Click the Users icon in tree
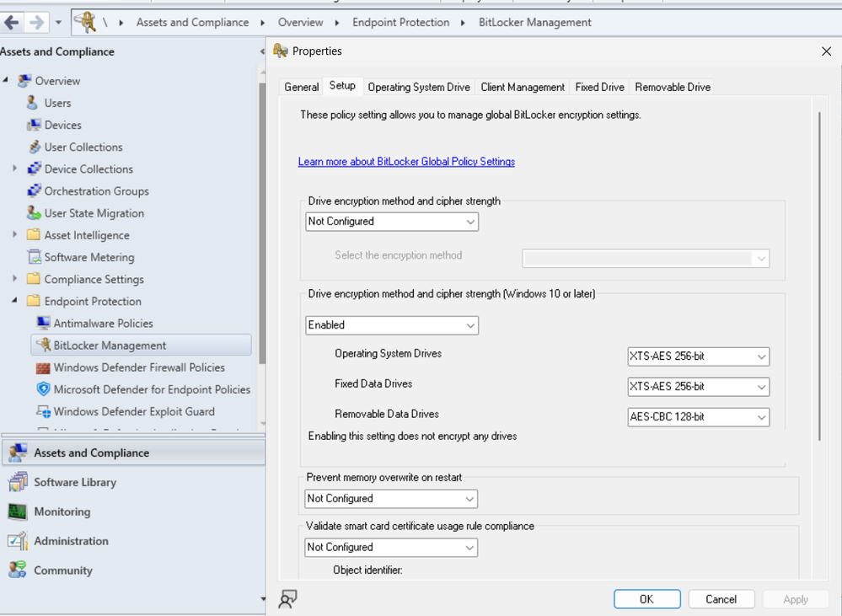Viewport: 842px width, 616px height. (x=32, y=103)
